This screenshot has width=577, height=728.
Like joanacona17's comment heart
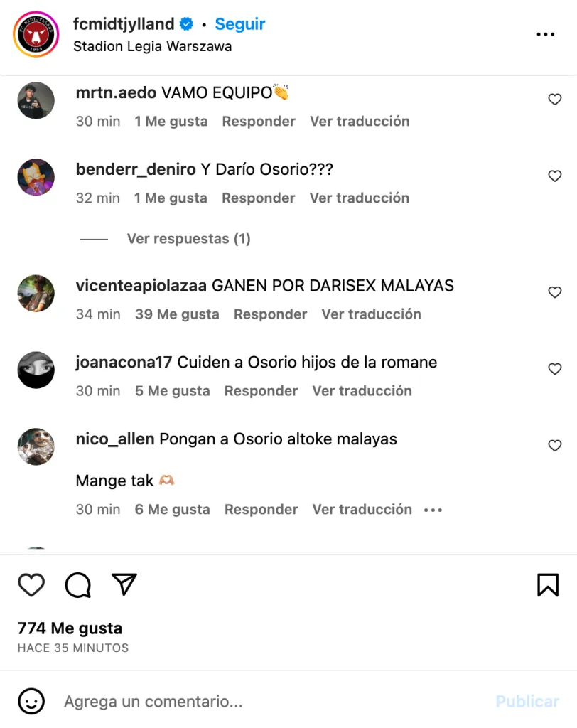pos(555,369)
